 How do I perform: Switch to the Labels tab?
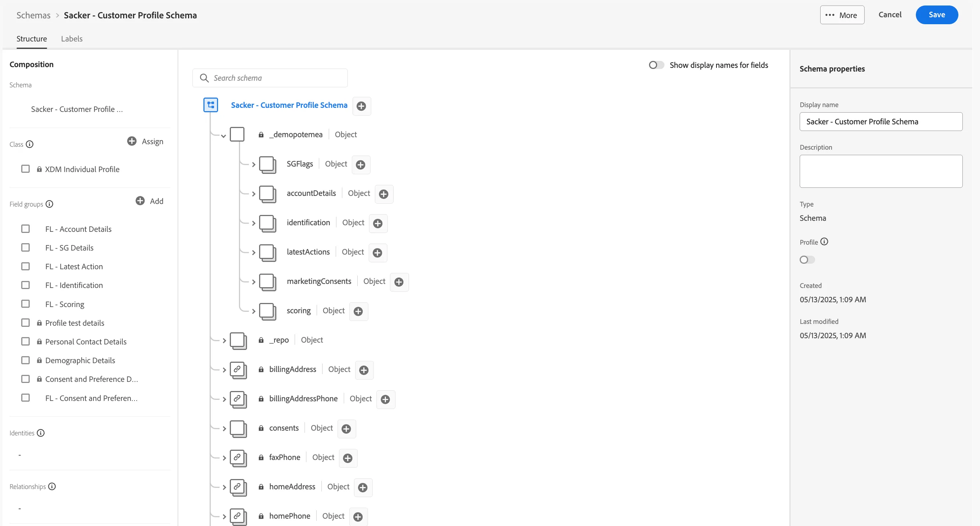click(x=71, y=39)
